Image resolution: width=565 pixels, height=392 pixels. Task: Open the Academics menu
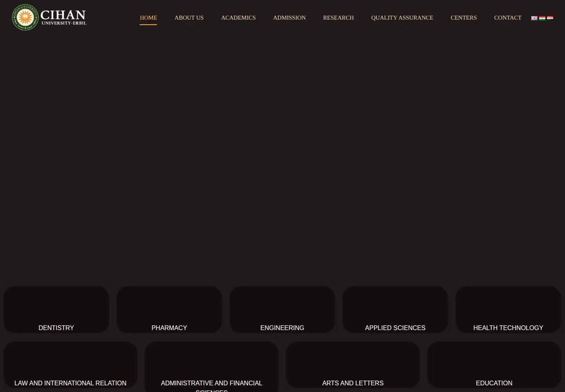coord(238,18)
